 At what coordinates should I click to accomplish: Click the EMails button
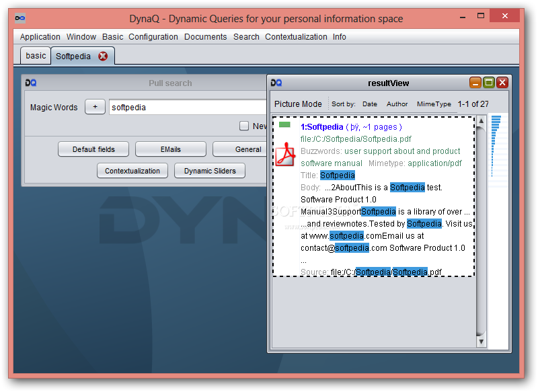171,149
